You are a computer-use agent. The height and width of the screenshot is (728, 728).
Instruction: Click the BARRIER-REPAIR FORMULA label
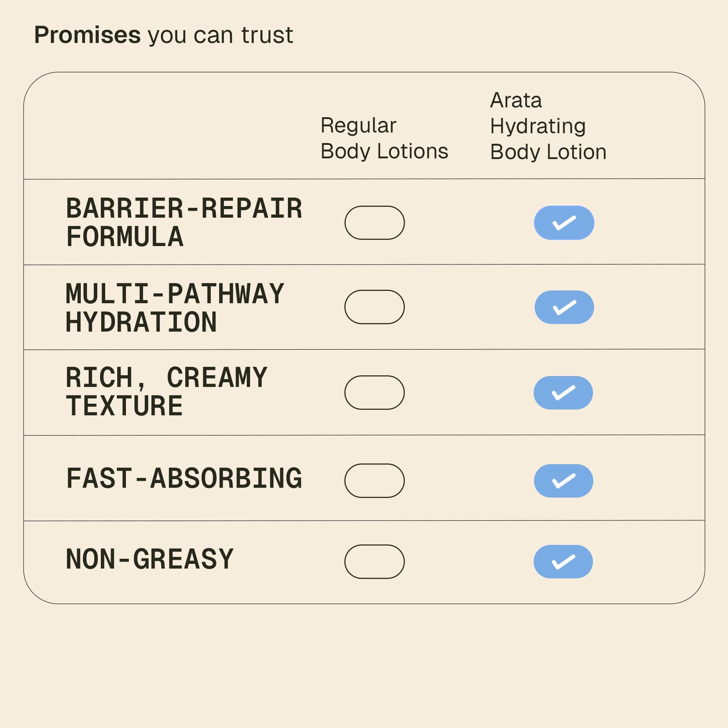pos(184,223)
